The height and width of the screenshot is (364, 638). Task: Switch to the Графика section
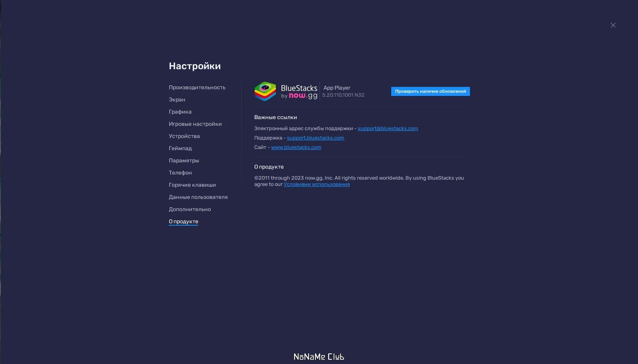pos(180,112)
